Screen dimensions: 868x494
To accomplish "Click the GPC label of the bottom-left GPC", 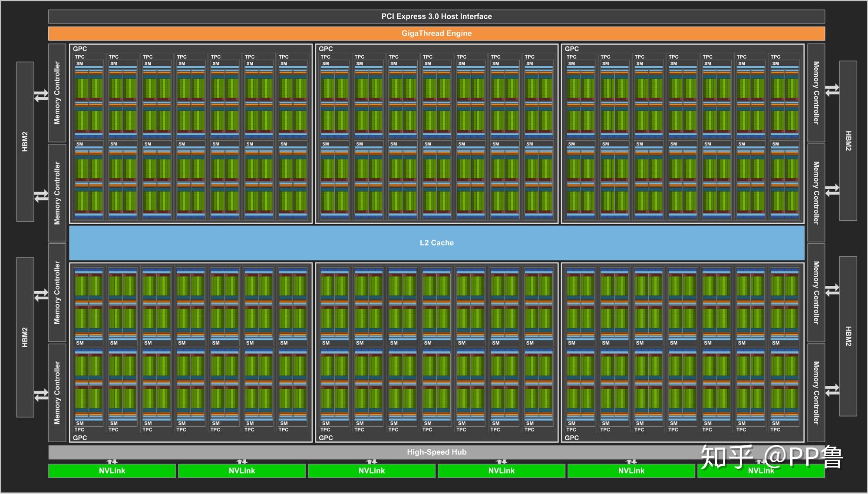I will 80,438.
